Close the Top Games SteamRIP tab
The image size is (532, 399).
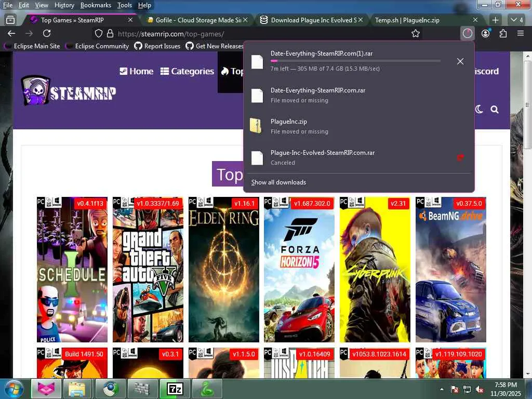(x=130, y=20)
